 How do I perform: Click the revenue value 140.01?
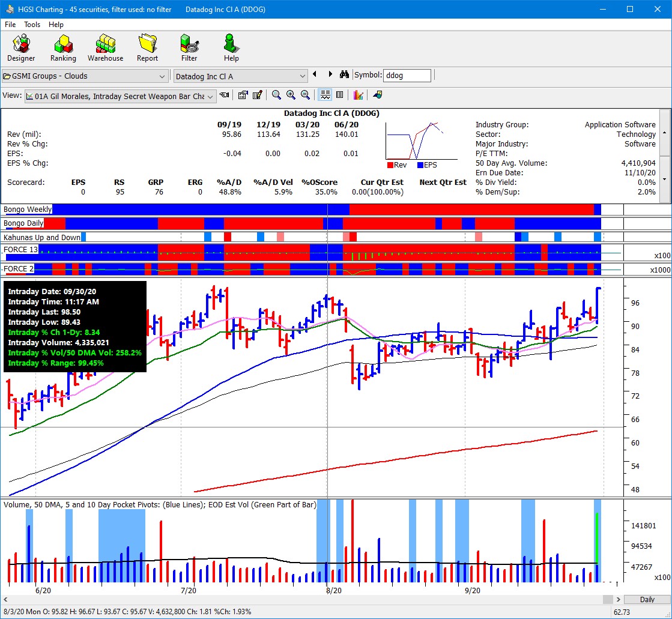pos(347,134)
